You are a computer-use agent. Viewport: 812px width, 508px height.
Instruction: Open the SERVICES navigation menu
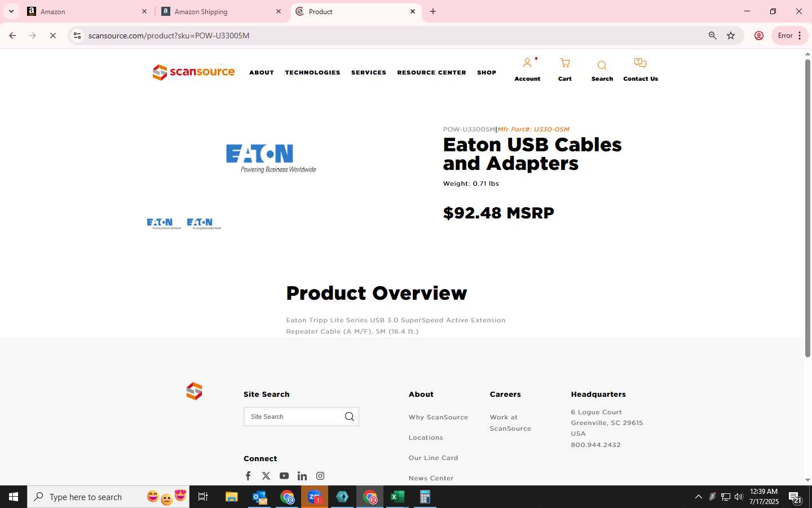369,73
